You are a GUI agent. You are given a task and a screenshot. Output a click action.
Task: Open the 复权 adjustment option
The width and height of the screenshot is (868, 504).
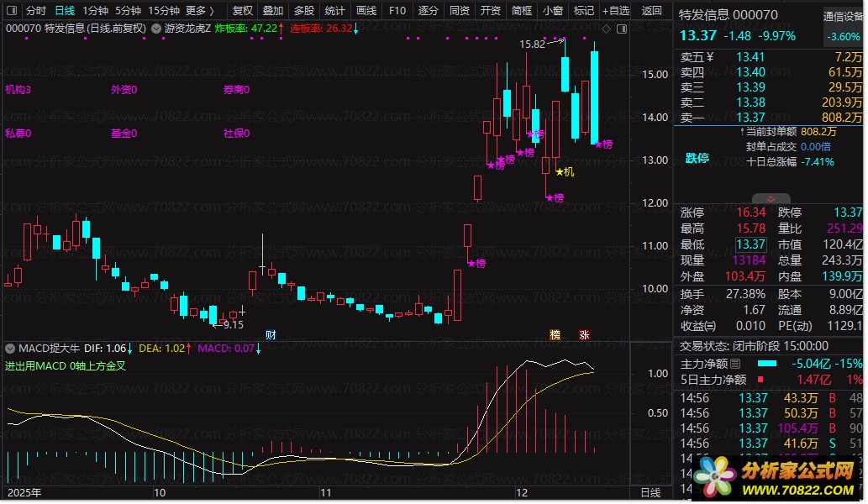pos(243,11)
